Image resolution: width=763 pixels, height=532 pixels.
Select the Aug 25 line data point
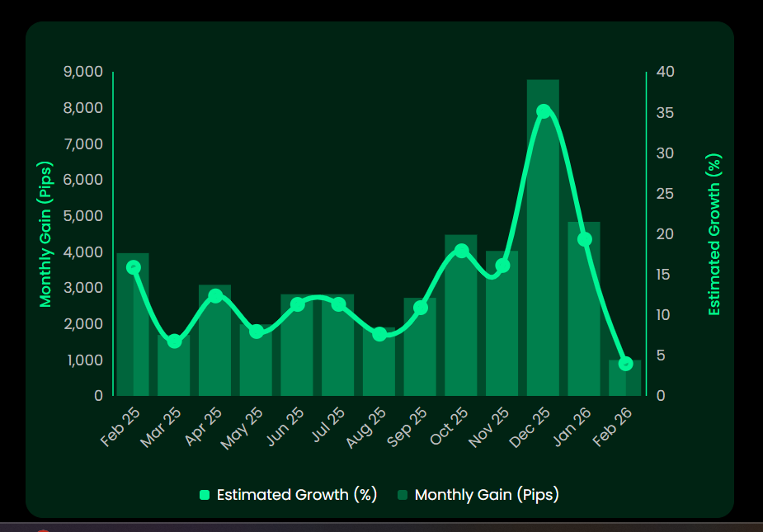tap(379, 334)
